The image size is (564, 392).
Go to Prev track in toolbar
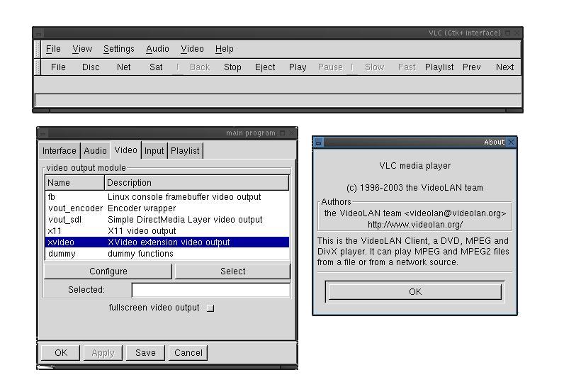coord(471,67)
